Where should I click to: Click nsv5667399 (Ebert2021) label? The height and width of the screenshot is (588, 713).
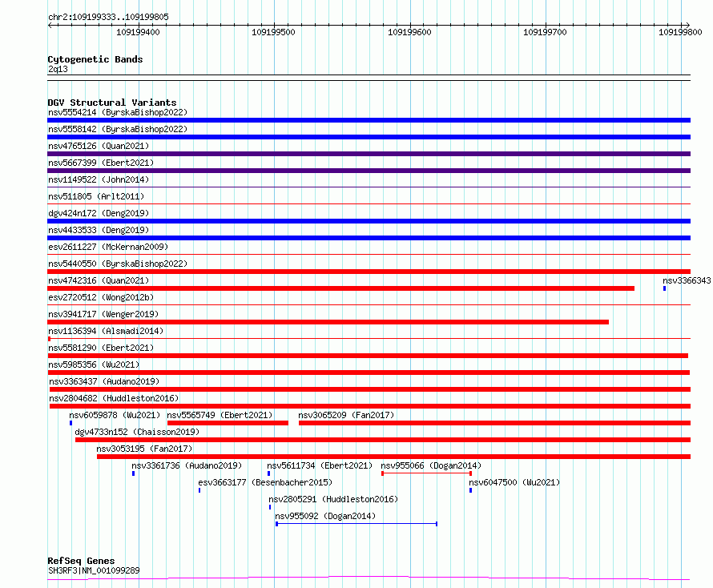coord(101,163)
